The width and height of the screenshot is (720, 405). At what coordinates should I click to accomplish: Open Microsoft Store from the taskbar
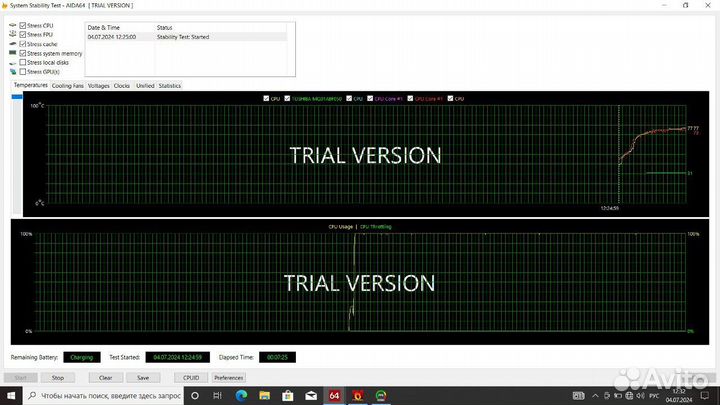288,395
